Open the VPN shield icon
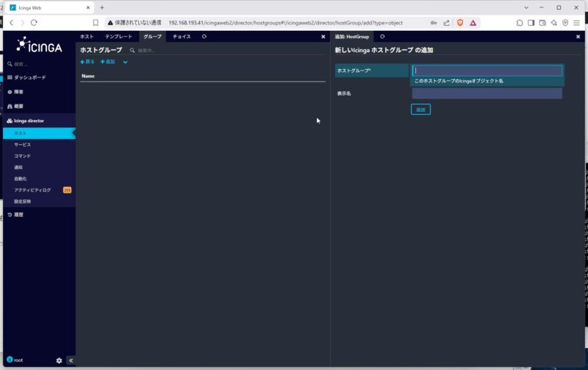The height and width of the screenshot is (370, 588). click(x=565, y=23)
